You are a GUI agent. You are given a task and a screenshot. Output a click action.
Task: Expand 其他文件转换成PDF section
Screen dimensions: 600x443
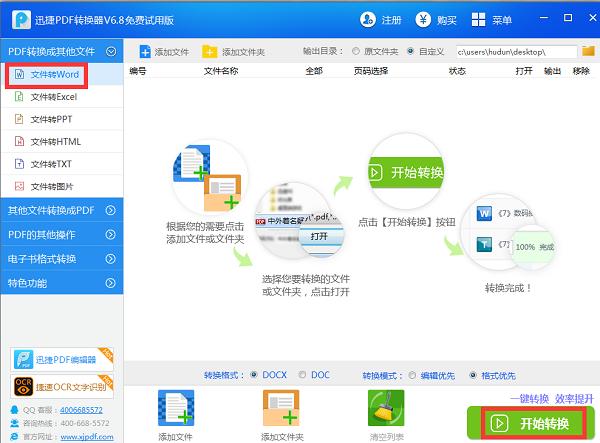[x=61, y=210]
